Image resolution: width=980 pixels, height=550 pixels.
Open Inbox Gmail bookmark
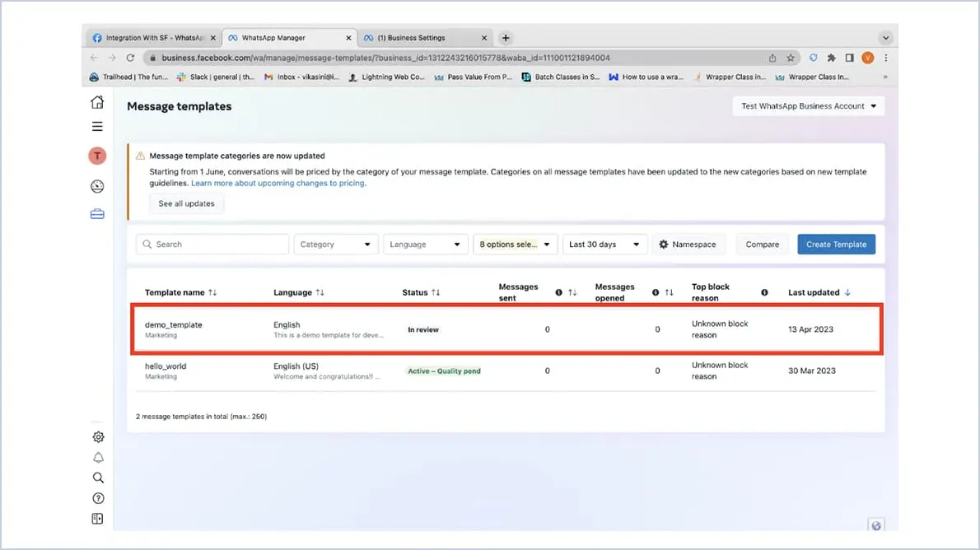(x=302, y=77)
